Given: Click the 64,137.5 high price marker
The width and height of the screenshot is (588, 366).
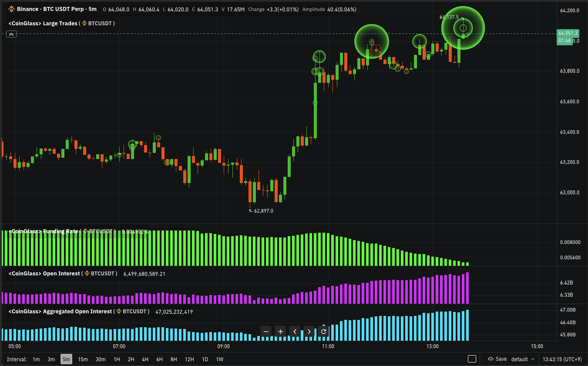Looking at the screenshot, I should point(449,17).
